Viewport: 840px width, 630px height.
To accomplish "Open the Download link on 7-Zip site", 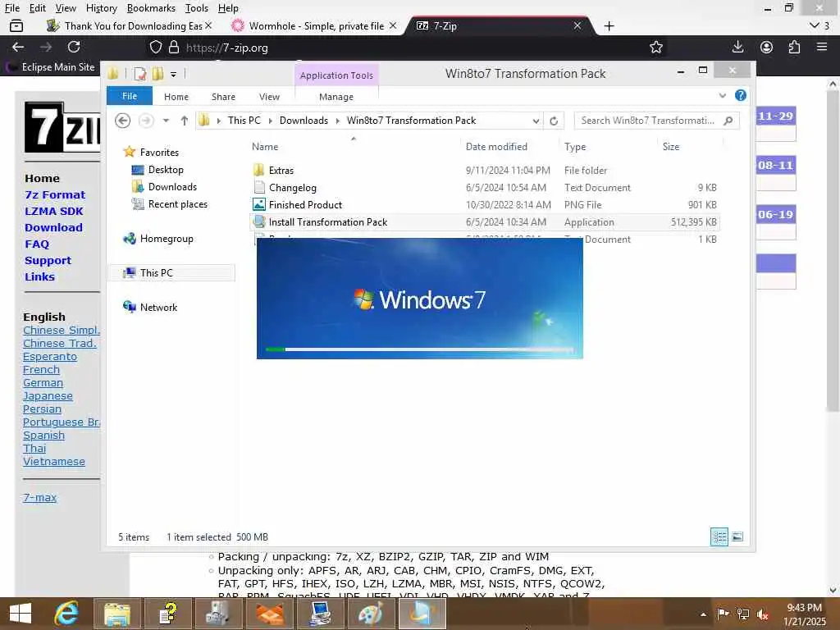I will coord(53,228).
